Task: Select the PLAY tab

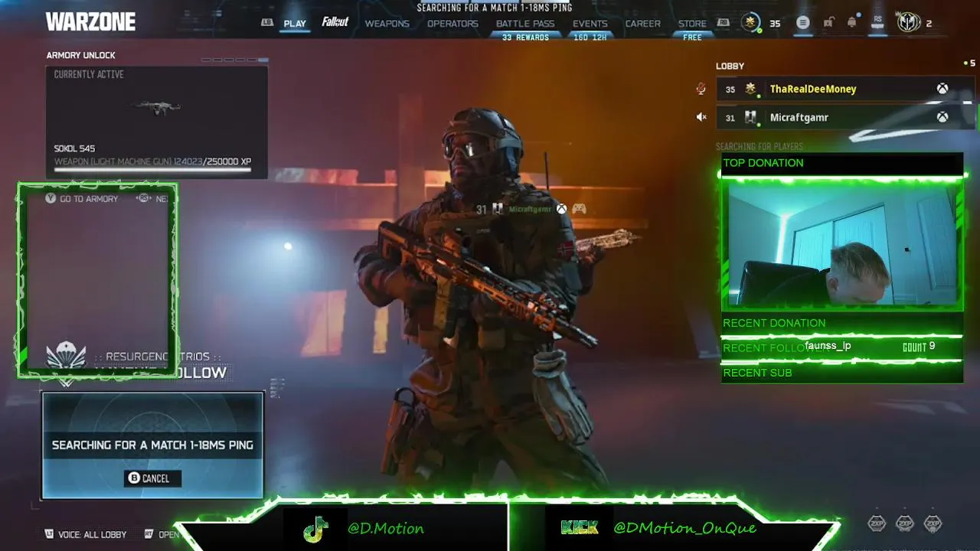Action: click(x=295, y=24)
